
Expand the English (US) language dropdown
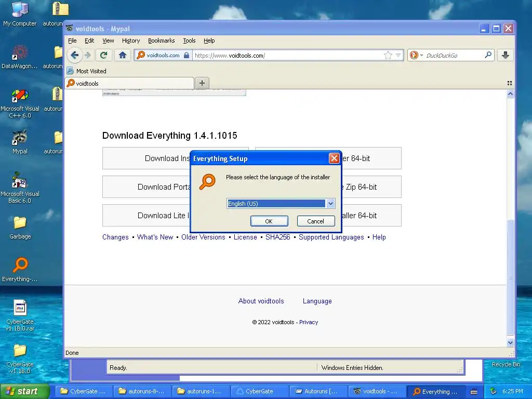click(330, 204)
